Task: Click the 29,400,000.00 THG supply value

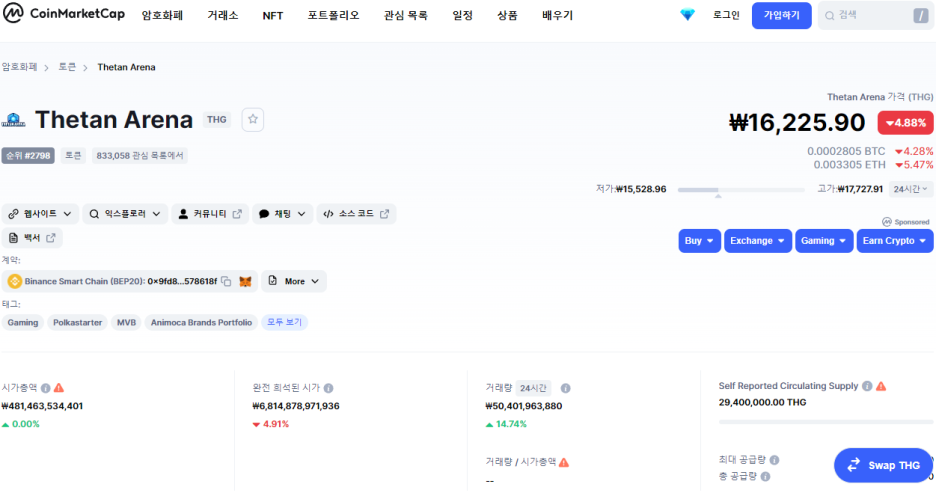Action: (762, 402)
